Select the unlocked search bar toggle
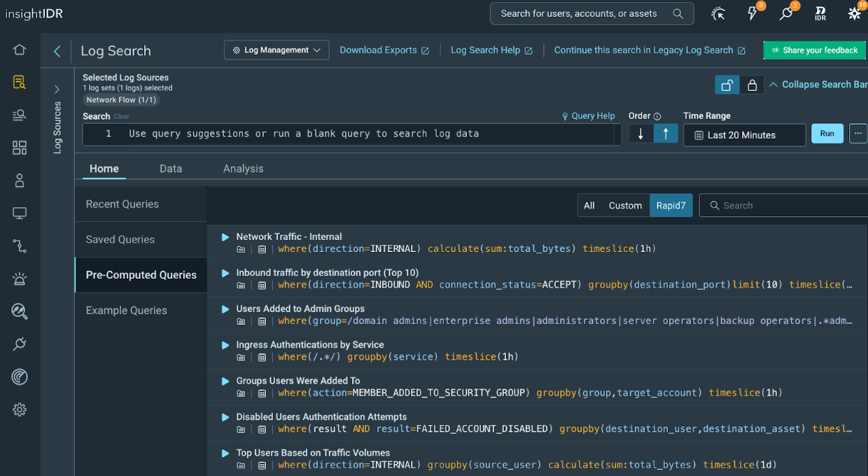Screen dimensions: 868x476 pyautogui.click(x=727, y=85)
